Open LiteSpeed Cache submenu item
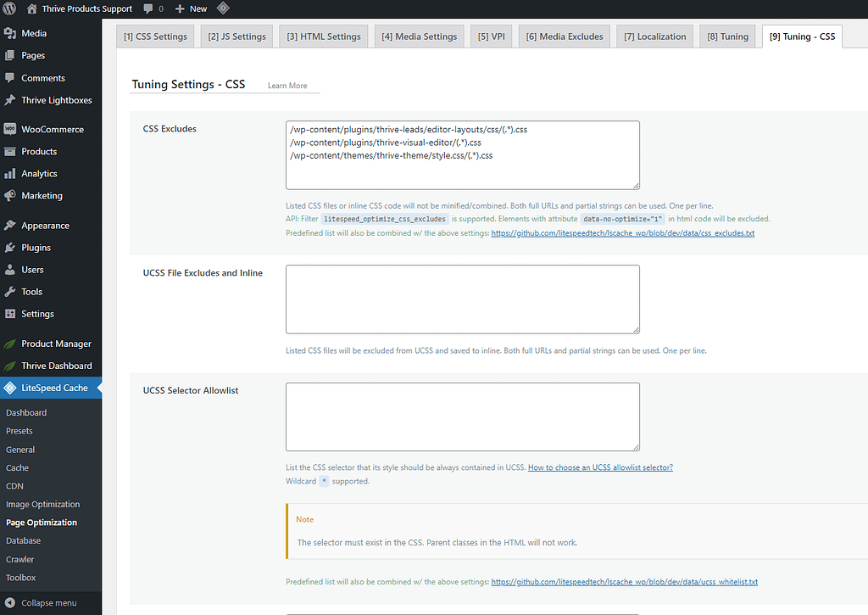This screenshot has height=615, width=868. tap(17, 468)
